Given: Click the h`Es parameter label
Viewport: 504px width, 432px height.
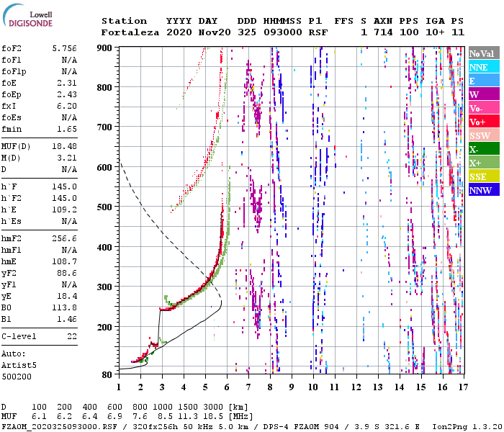Looking at the screenshot, I should pyautogui.click(x=12, y=221).
